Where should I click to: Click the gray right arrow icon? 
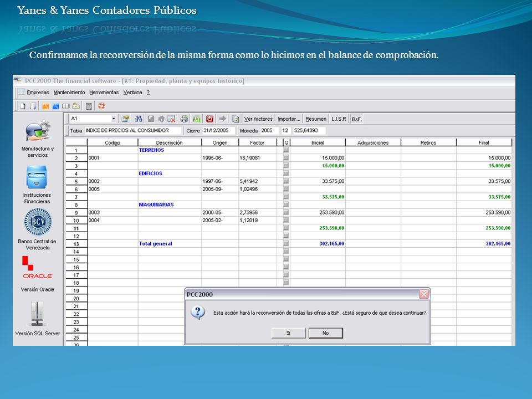[223, 119]
